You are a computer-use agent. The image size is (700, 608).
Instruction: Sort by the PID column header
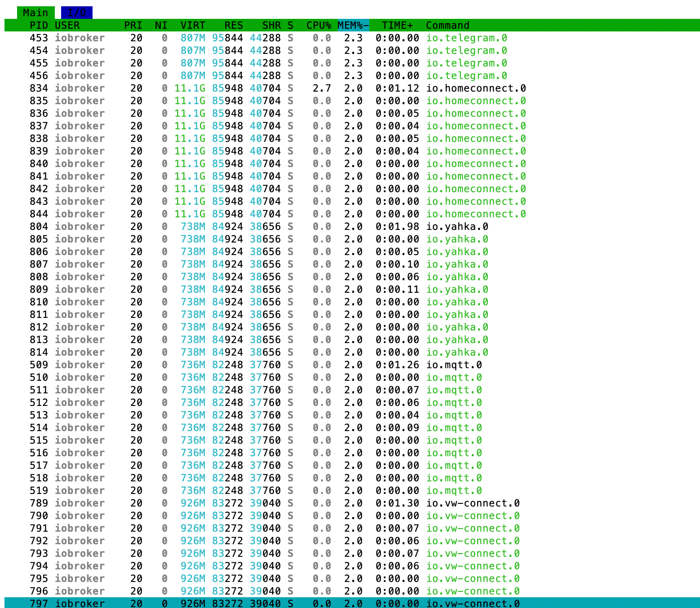(39, 25)
